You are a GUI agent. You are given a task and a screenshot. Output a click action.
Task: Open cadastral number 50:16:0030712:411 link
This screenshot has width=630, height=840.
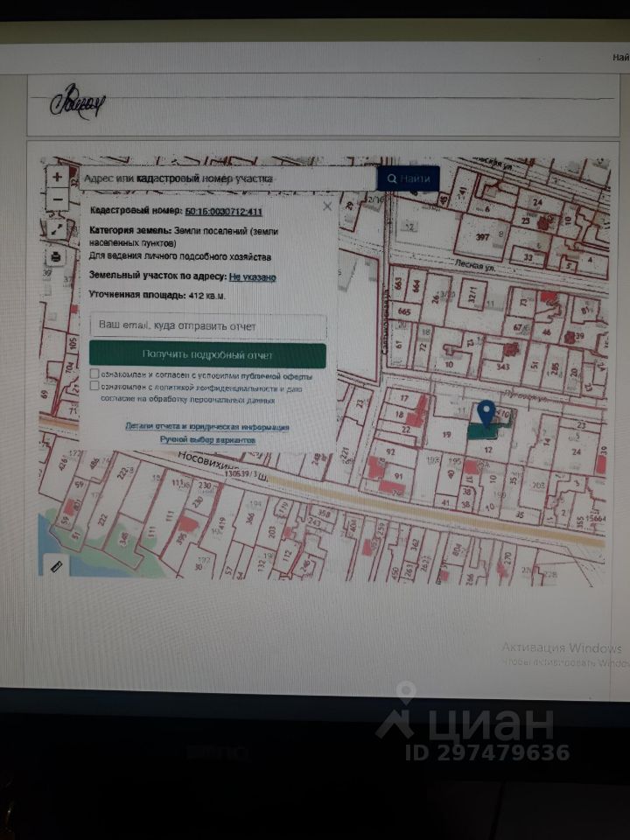223,212
